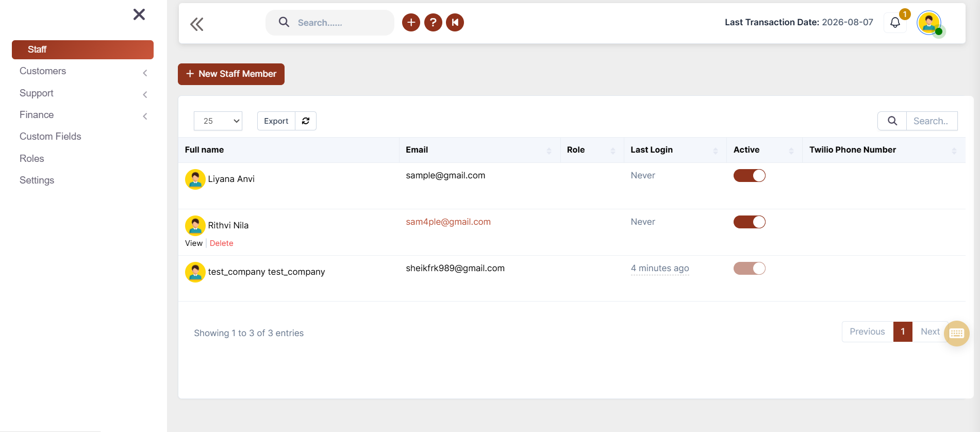Click Rithvi Nila's avatar picture
Image resolution: width=980 pixels, height=432 pixels.
195,226
